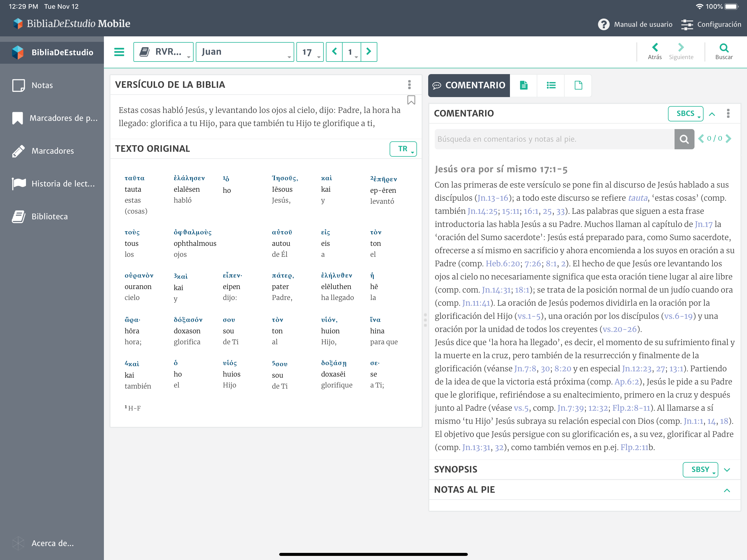This screenshot has height=560, width=747.
Task: Click the Siguiente forward arrow
Action: click(681, 52)
